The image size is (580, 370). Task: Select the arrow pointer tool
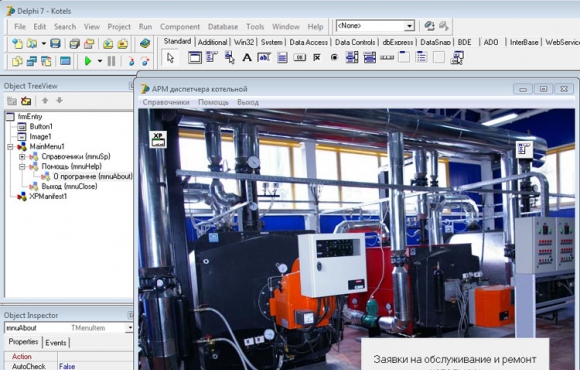point(170,58)
